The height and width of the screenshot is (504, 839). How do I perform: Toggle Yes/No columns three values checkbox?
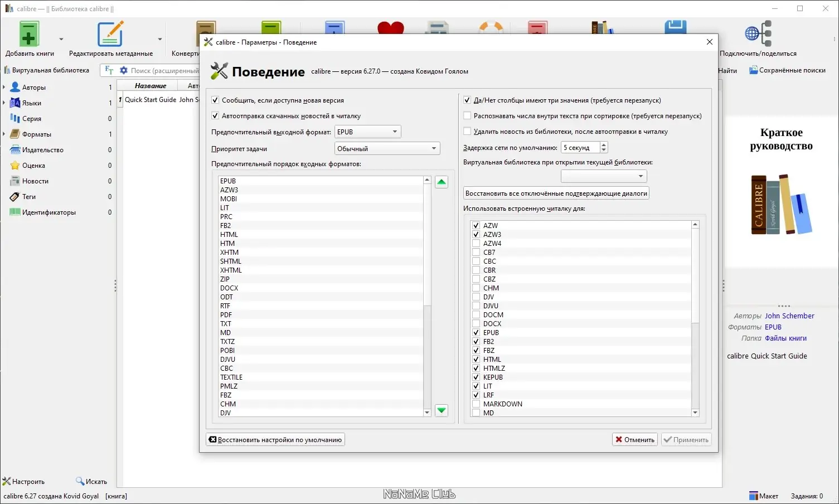pyautogui.click(x=467, y=100)
